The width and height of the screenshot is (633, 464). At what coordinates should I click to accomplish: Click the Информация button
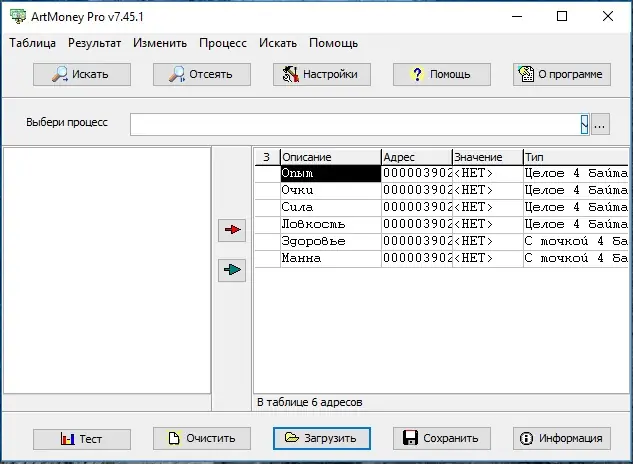562,439
